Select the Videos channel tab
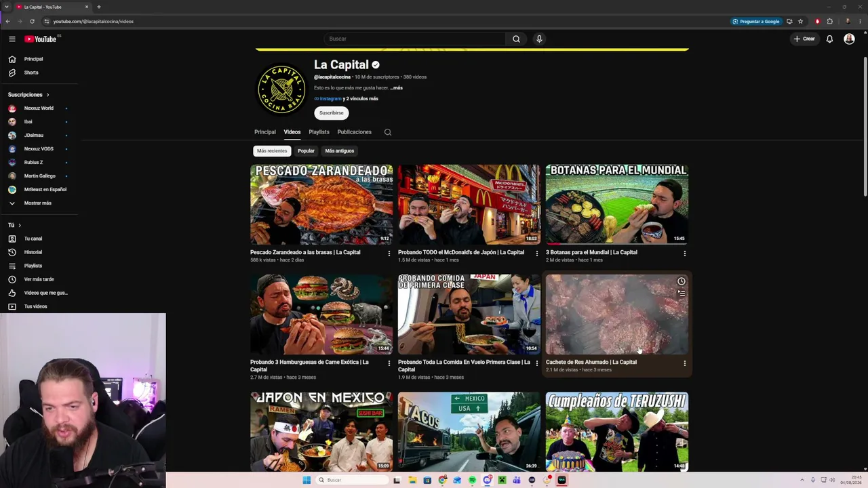Image resolution: width=868 pixels, height=488 pixels. [x=292, y=132]
